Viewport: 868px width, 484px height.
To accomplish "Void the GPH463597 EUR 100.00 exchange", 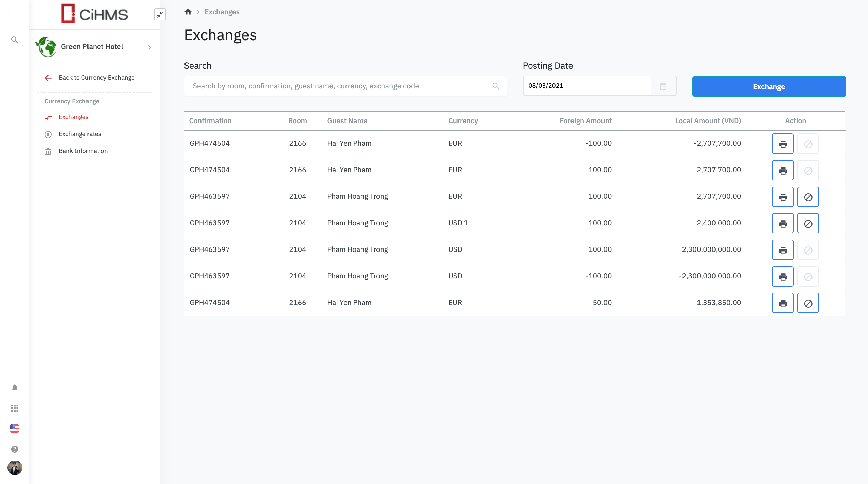I will pos(807,197).
